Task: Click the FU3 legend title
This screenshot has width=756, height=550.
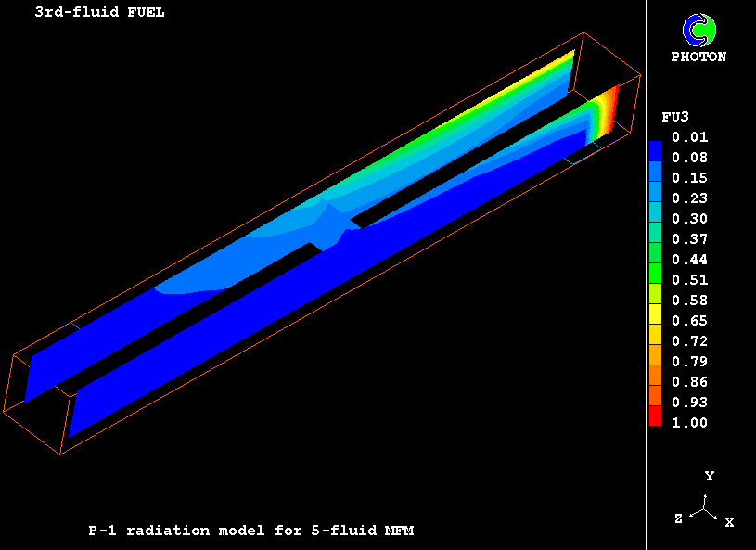Action: [x=673, y=117]
